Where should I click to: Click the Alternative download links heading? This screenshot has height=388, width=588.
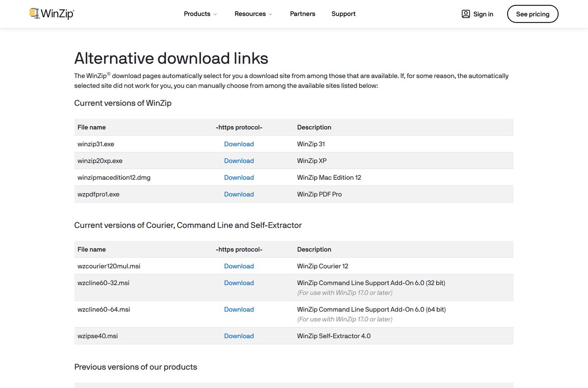(171, 58)
